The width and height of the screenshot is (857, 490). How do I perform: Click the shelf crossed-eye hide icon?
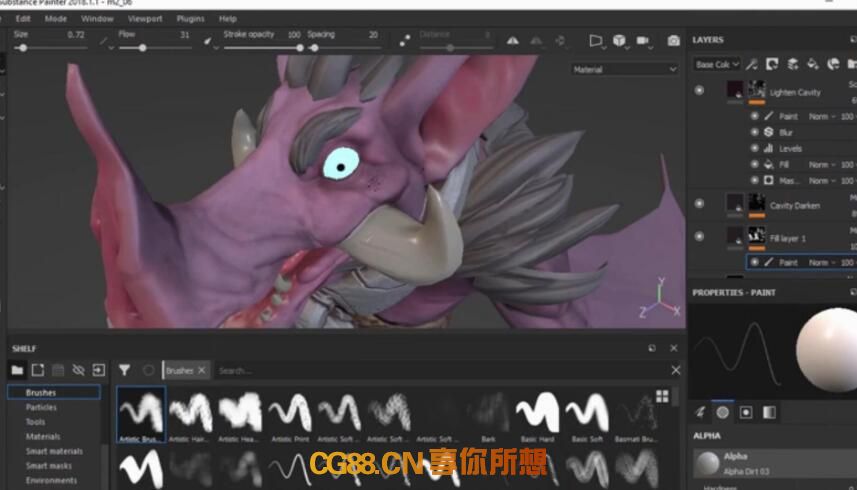tap(78, 370)
